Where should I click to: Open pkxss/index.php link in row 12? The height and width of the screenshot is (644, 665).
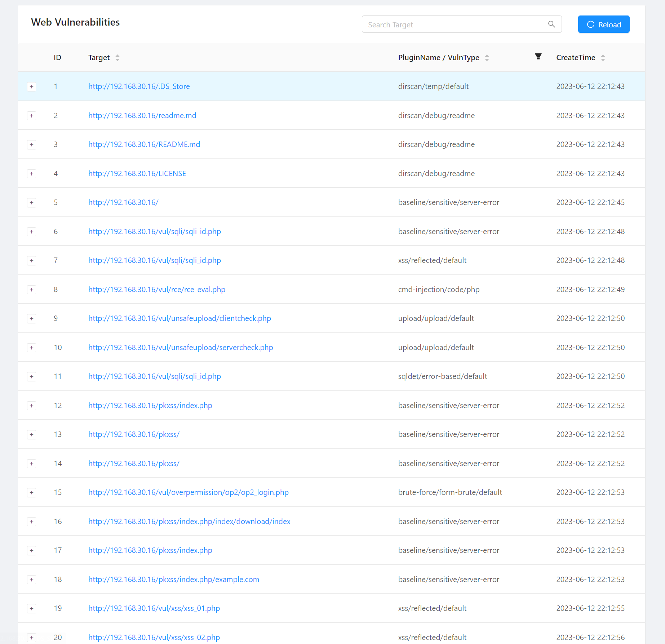pos(150,406)
